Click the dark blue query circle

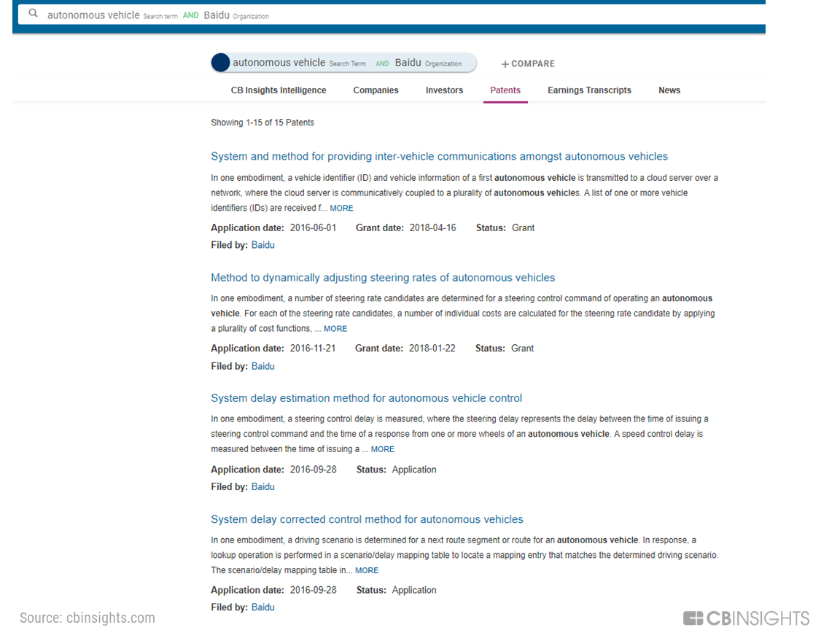220,63
